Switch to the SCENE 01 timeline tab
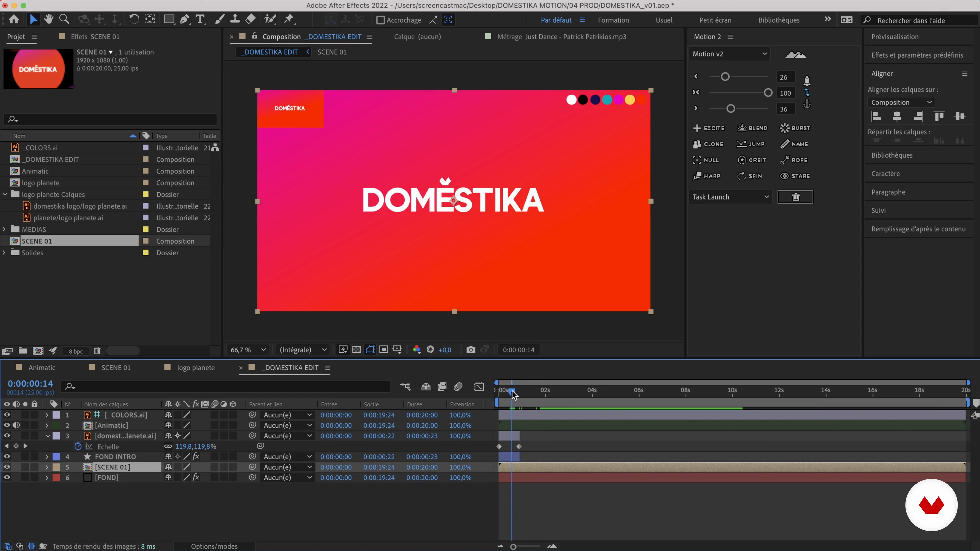This screenshot has width=980, height=551. point(116,368)
